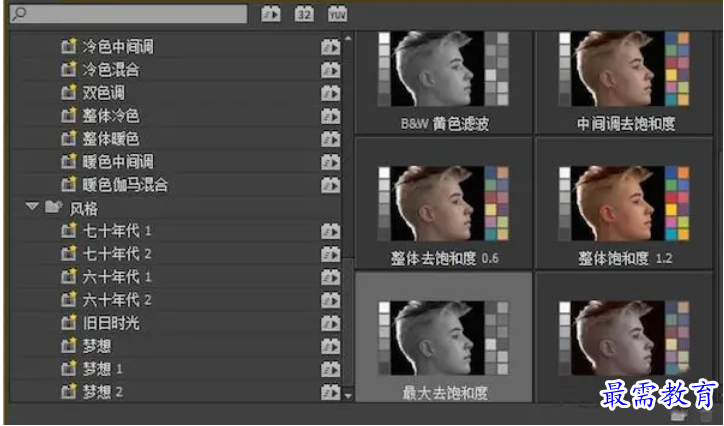Click the preset icon beside 暖色伽马混合
Viewport: 724px width, 426px height.
tap(69, 185)
